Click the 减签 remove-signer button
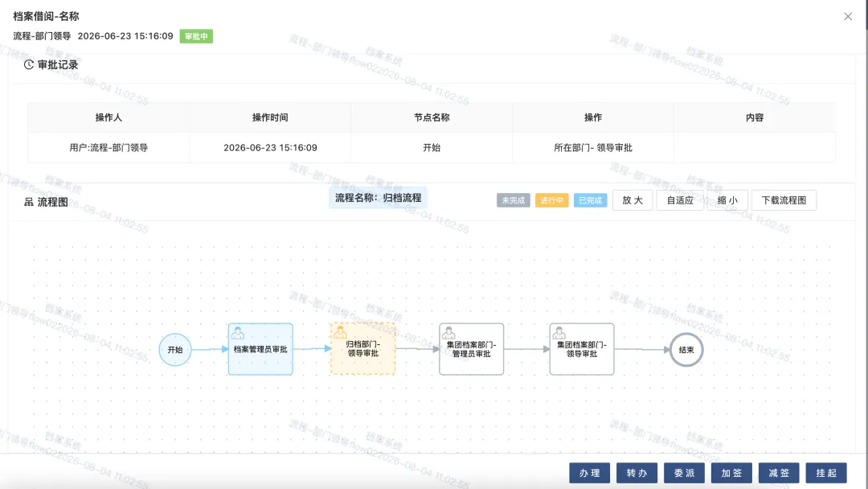The height and width of the screenshot is (489, 868). (779, 473)
